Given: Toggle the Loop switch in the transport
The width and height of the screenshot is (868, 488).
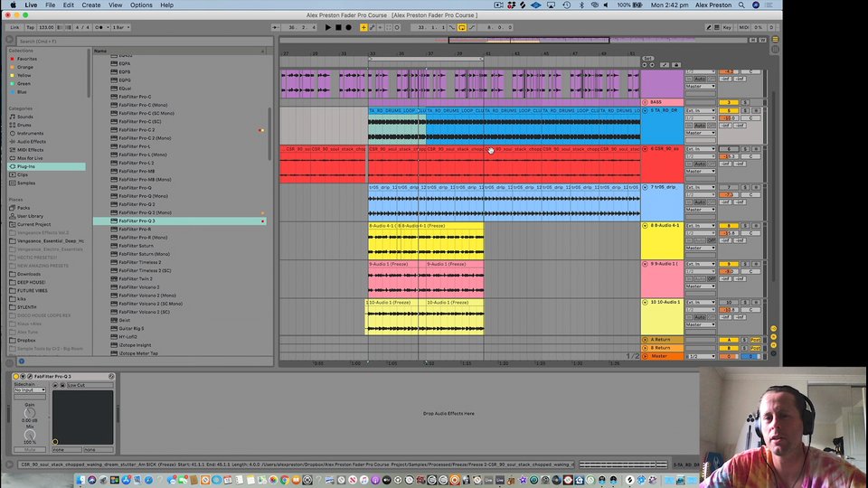Looking at the screenshot, I should pos(462,27).
